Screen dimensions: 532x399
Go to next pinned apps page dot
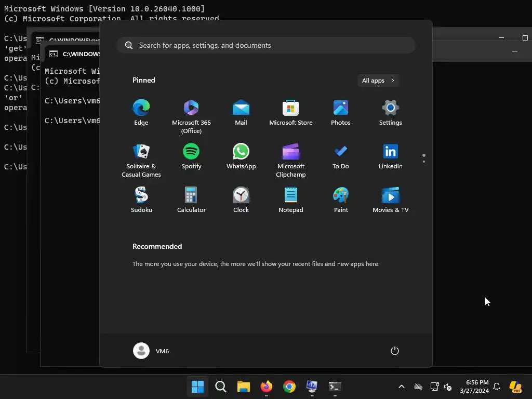424,162
